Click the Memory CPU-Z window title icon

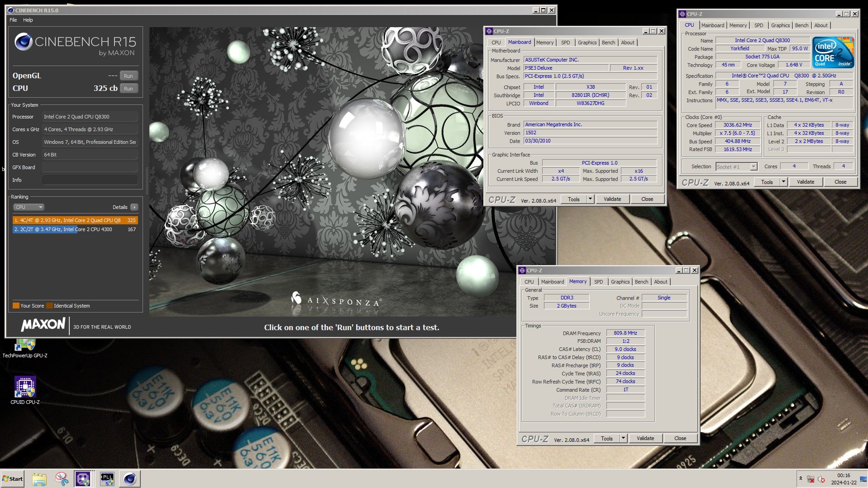522,270
